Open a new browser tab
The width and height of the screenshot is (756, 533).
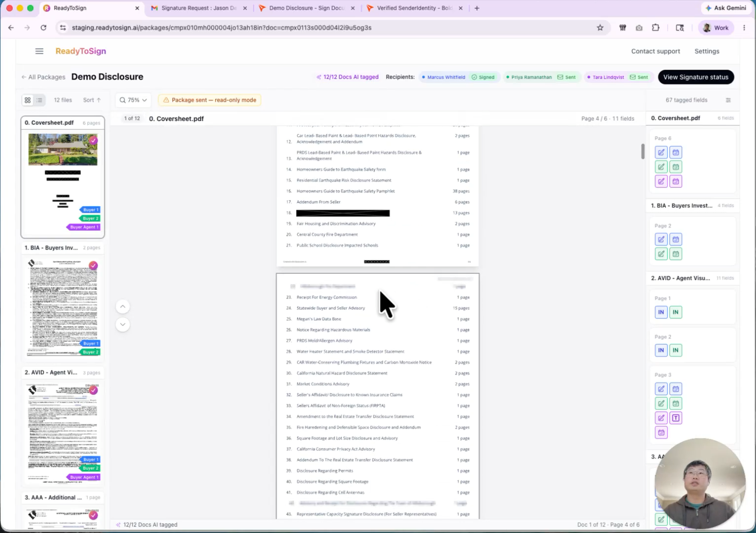[477, 8]
